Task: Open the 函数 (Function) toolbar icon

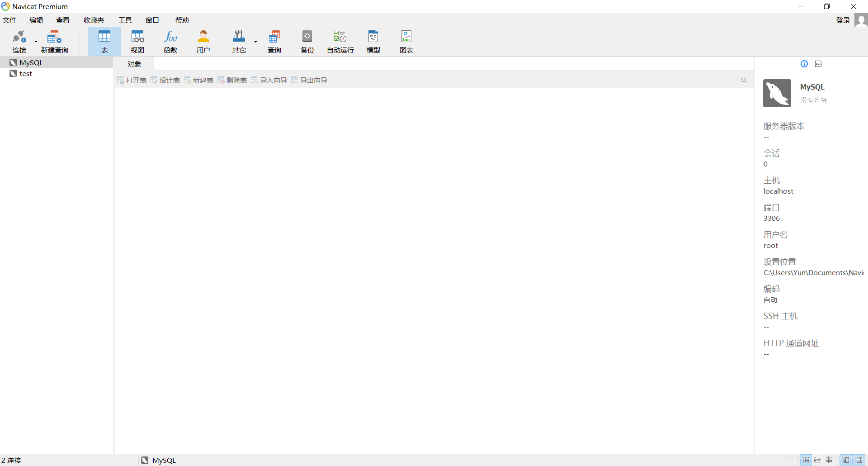Action: click(170, 42)
